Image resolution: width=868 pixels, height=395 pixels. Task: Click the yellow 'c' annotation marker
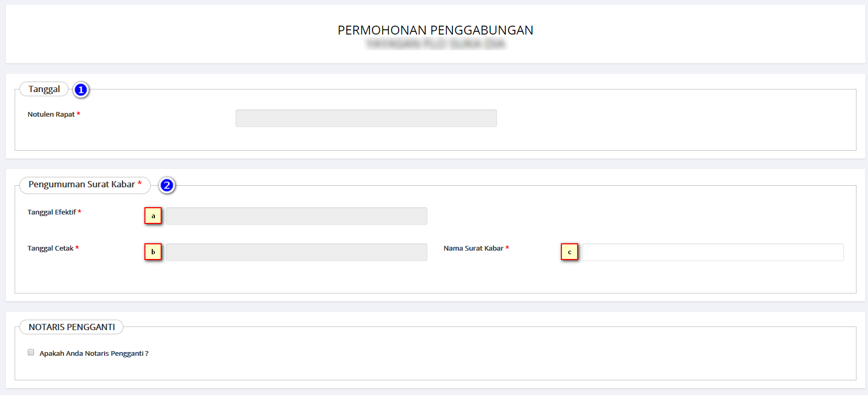pyautogui.click(x=570, y=252)
